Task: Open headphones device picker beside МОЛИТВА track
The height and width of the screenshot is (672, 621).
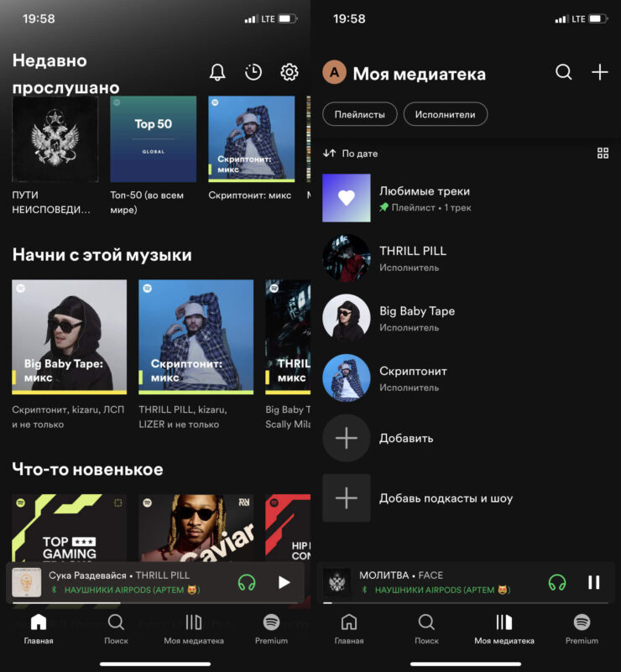Action: click(x=557, y=582)
